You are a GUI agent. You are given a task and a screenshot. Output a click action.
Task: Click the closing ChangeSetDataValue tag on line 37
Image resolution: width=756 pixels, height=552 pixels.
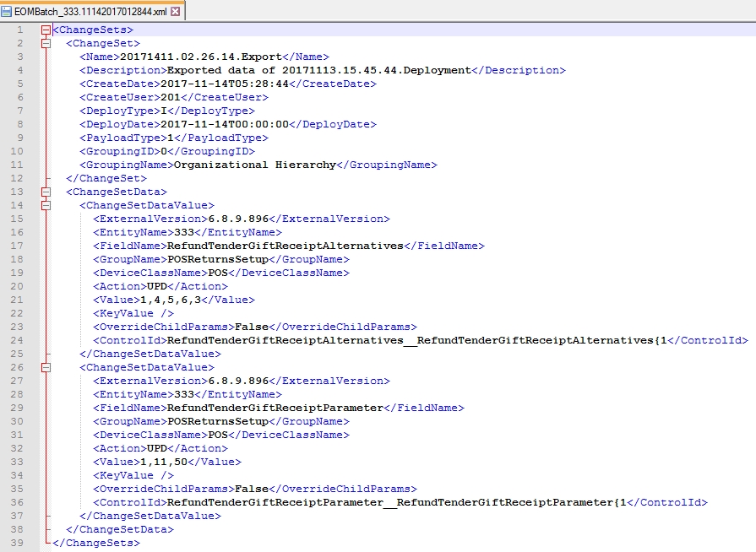pyautogui.click(x=150, y=516)
